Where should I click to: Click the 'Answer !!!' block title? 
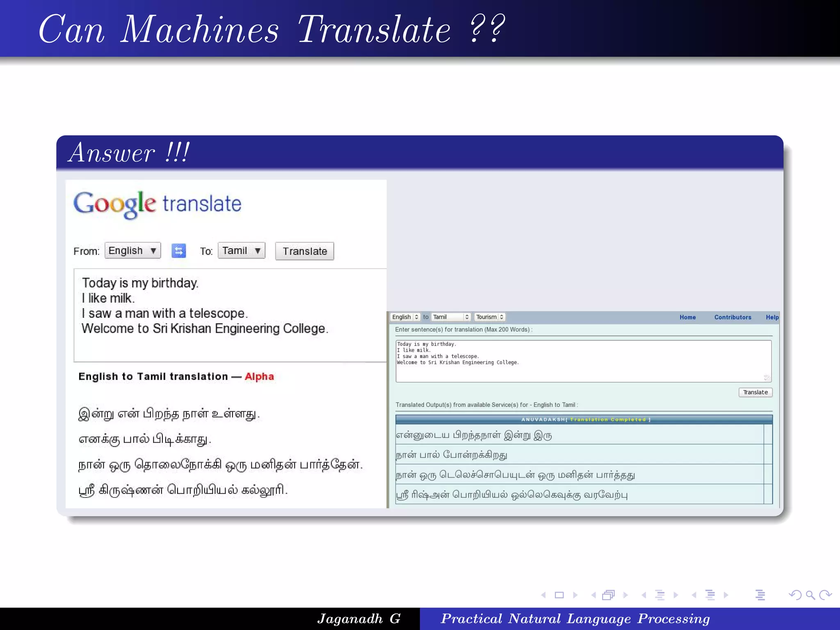[129, 152]
